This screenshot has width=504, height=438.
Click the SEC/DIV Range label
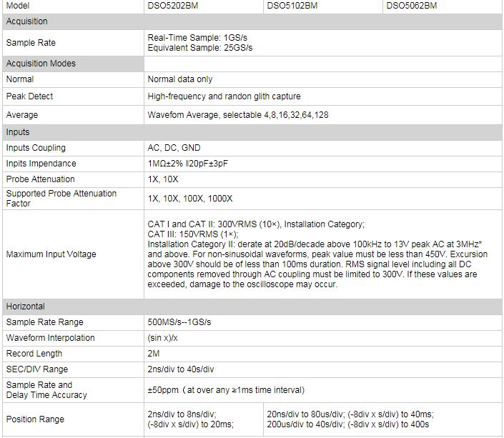(37, 369)
